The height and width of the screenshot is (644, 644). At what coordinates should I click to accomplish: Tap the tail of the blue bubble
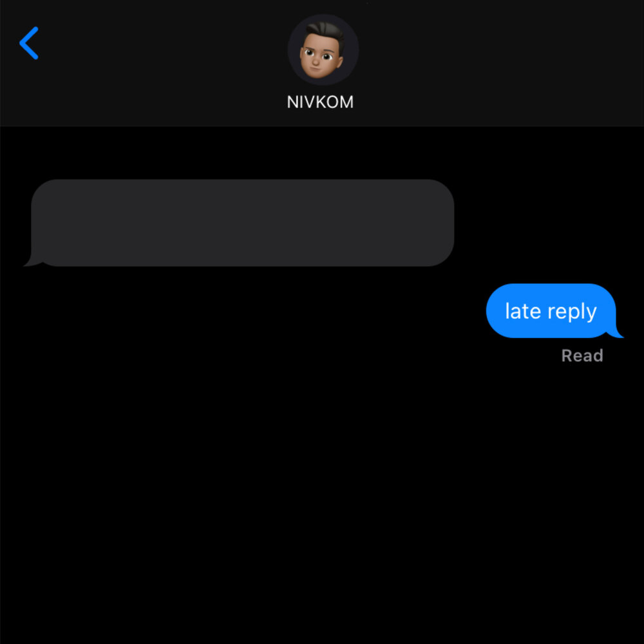click(x=615, y=332)
